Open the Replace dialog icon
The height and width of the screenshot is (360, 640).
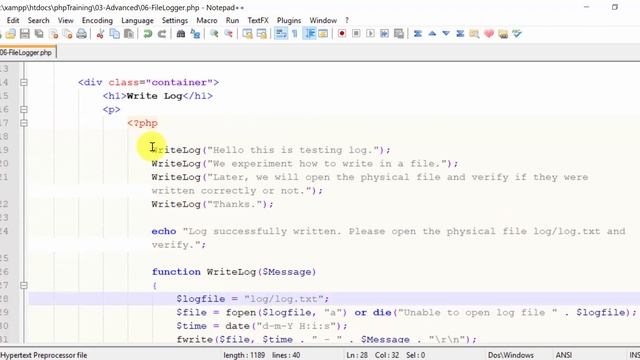point(196,34)
